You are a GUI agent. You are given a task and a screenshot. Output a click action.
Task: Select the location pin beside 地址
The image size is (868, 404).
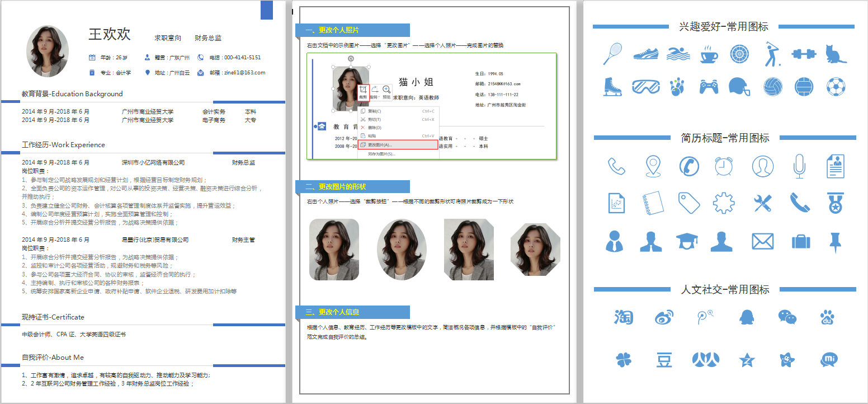[148, 72]
